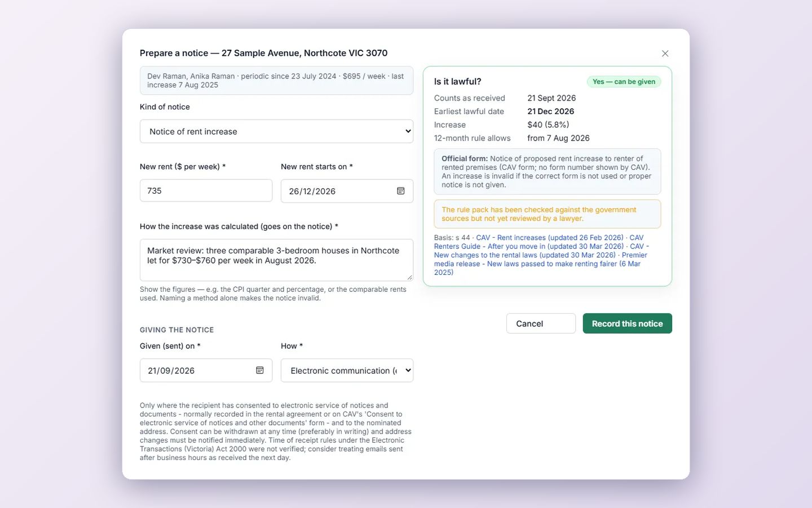
Task: Click the New rent starts on date field
Action: [347, 191]
